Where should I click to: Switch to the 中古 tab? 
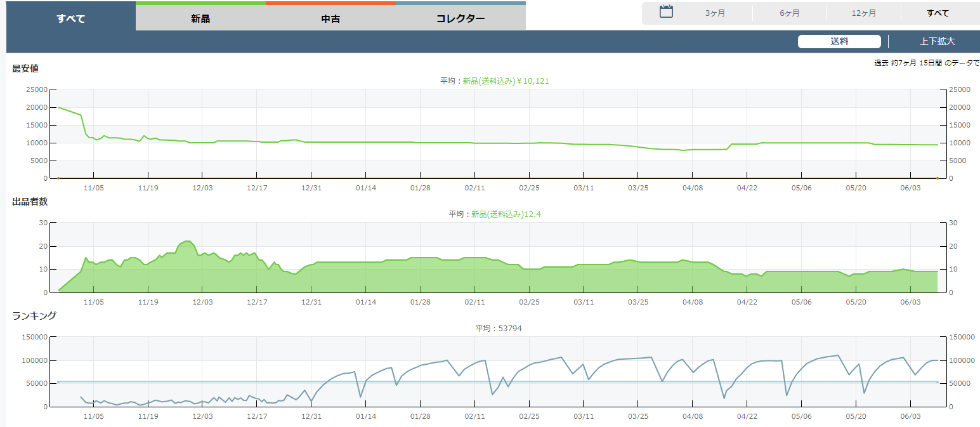click(330, 18)
